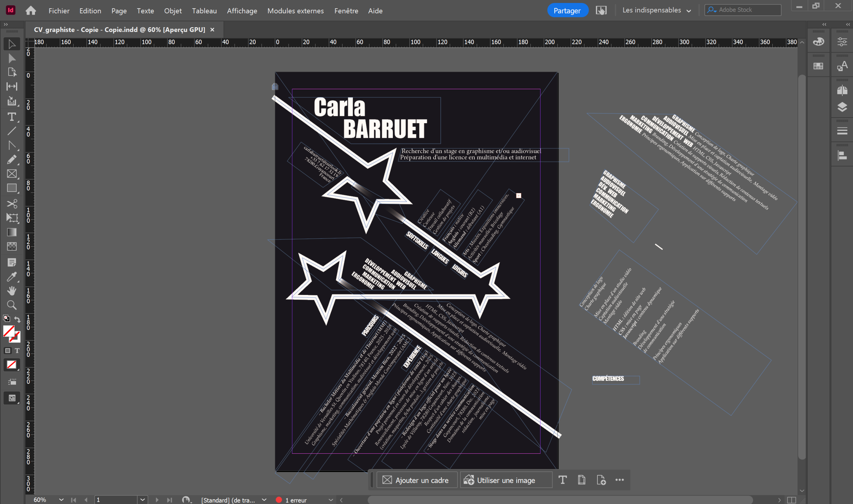
Task: Select the Scissors tool
Action: pyautogui.click(x=12, y=203)
